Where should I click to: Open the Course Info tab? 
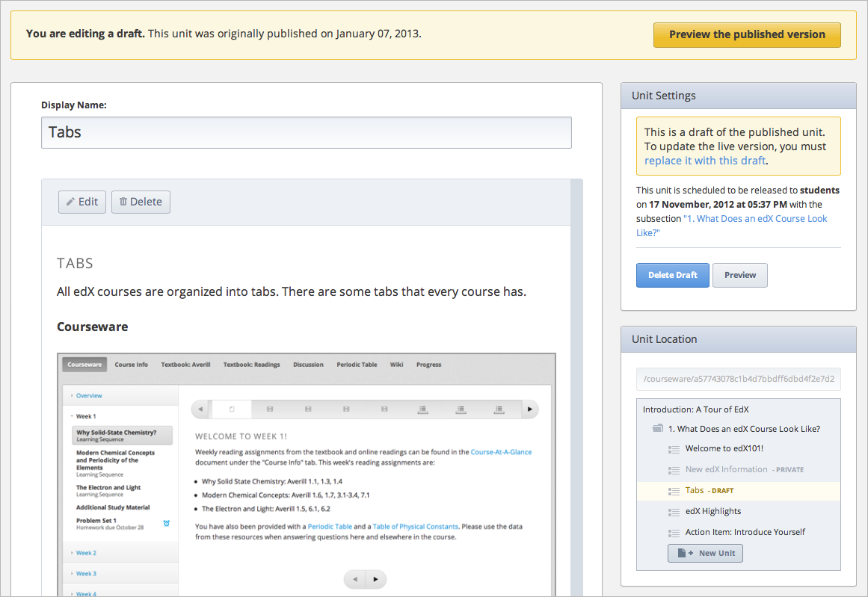(x=131, y=365)
